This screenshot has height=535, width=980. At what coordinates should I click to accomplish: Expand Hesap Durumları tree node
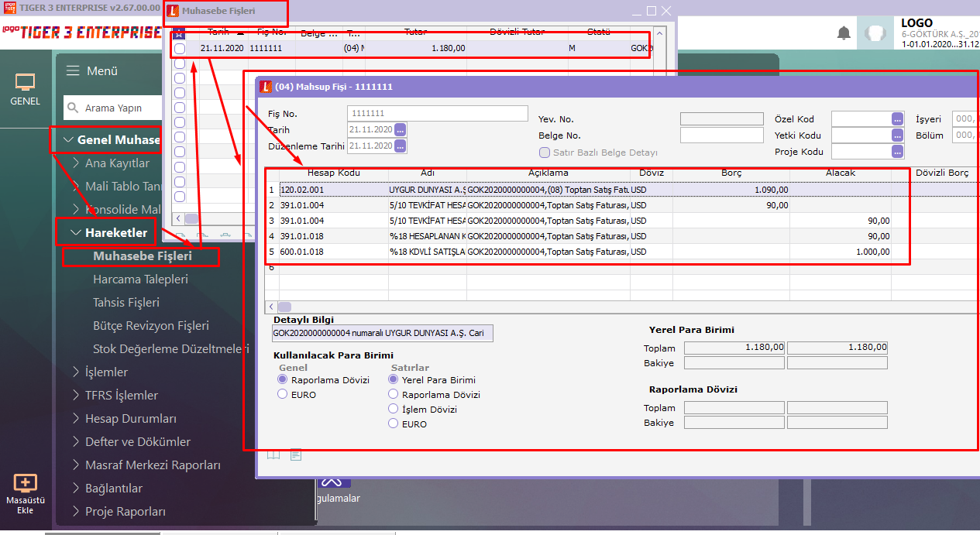76,419
